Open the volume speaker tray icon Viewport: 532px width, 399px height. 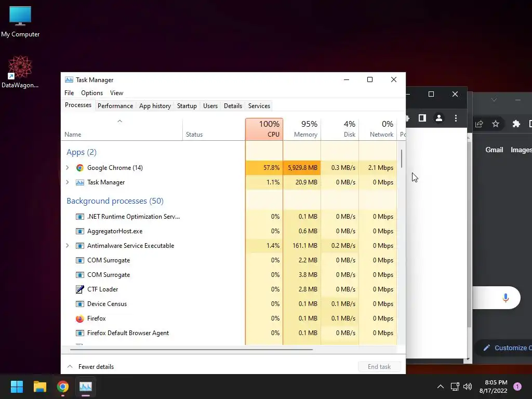(468, 387)
